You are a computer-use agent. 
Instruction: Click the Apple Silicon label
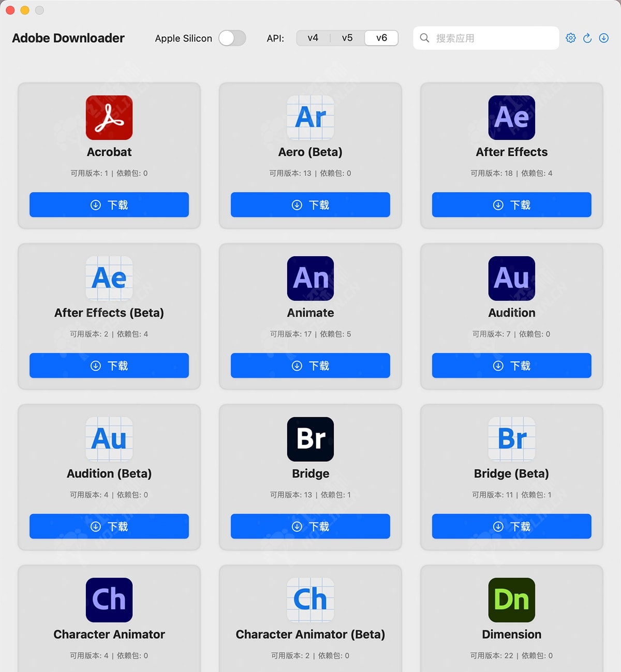[x=184, y=38]
